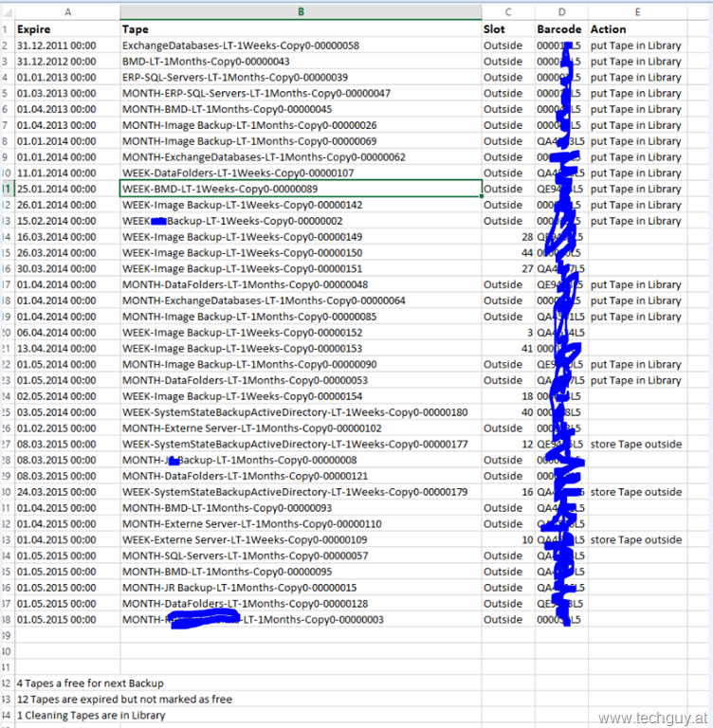Select column A header

click(68, 12)
